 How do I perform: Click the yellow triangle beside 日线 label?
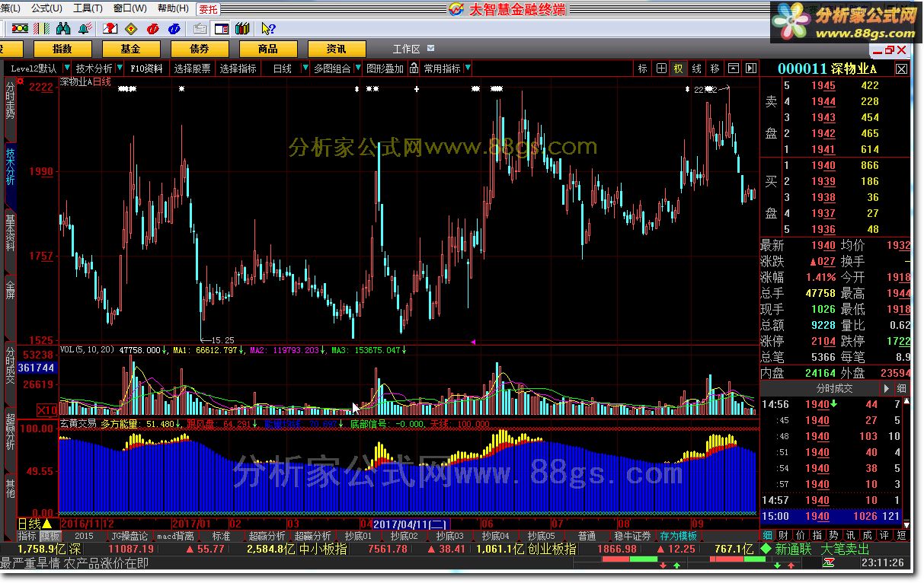point(46,524)
